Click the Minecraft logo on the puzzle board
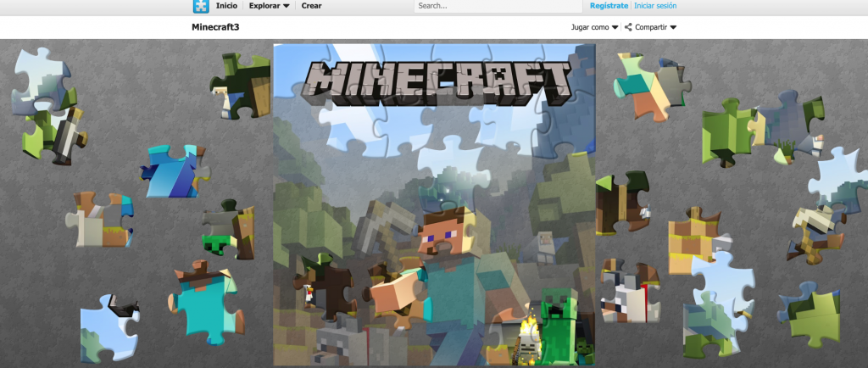The height and width of the screenshot is (368, 868). tap(434, 85)
